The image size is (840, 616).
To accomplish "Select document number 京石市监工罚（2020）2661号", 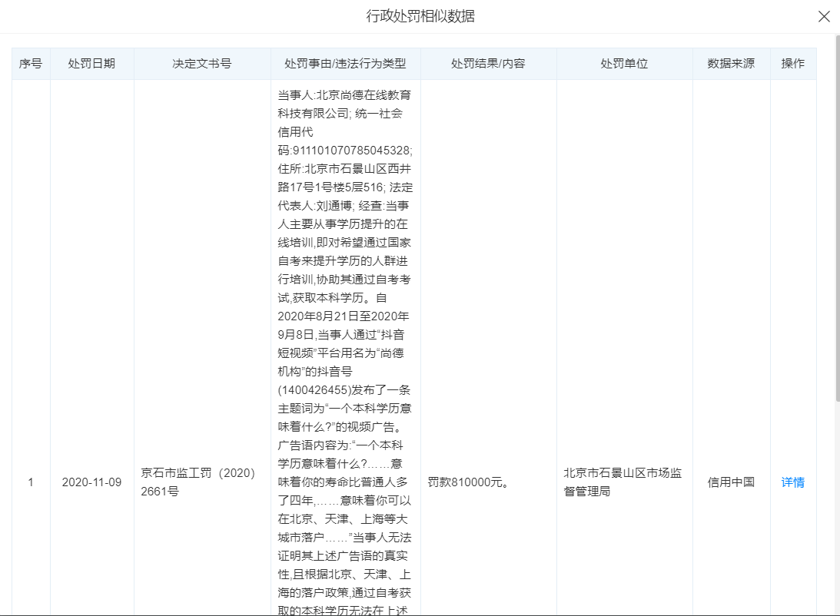I will (198, 482).
